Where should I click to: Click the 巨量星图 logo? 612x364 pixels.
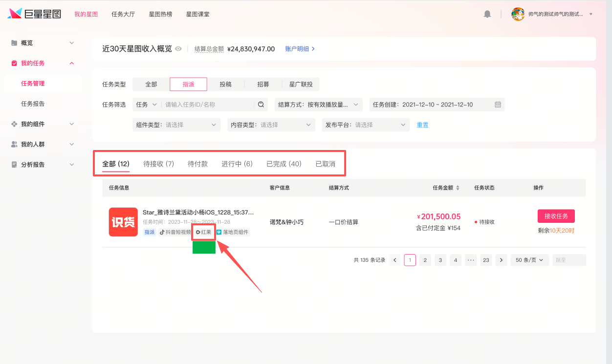(34, 14)
